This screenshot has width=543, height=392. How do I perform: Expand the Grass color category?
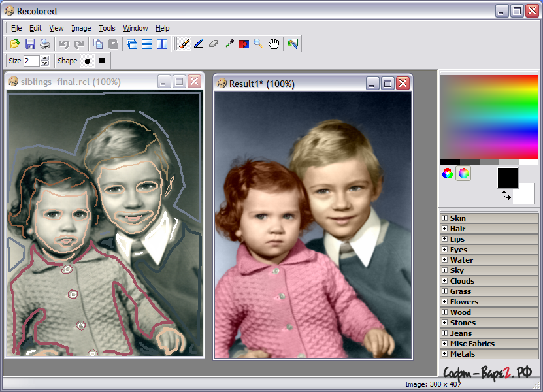coord(444,291)
